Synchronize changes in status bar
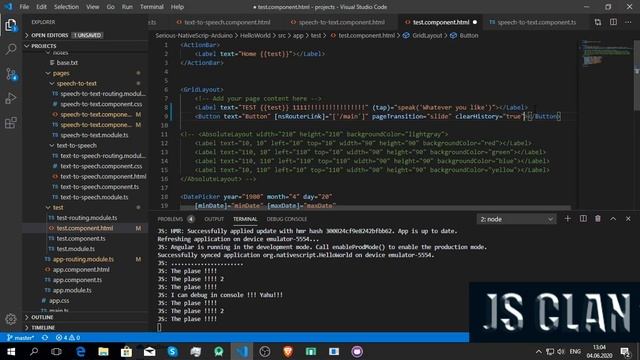The width and height of the screenshot is (640, 360). 45,338
